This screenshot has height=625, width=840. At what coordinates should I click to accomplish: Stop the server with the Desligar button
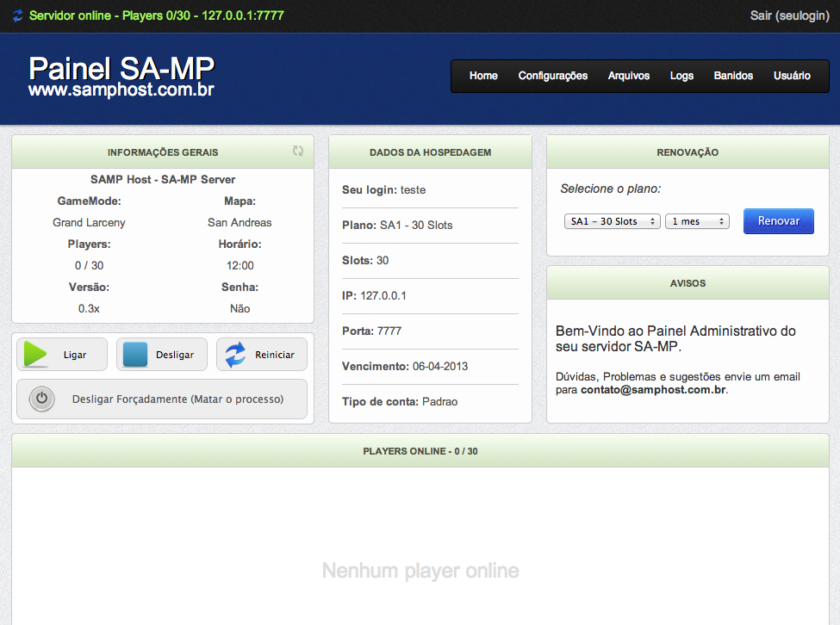pos(162,354)
